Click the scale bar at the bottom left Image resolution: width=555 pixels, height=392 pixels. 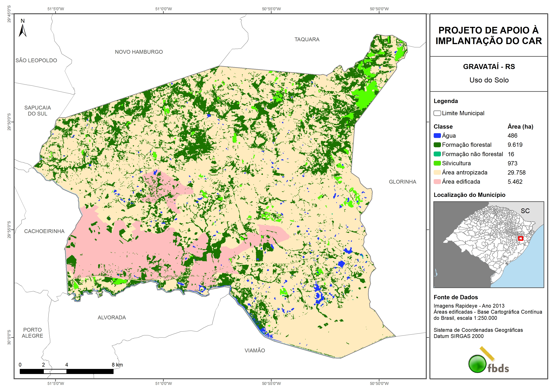point(66,371)
